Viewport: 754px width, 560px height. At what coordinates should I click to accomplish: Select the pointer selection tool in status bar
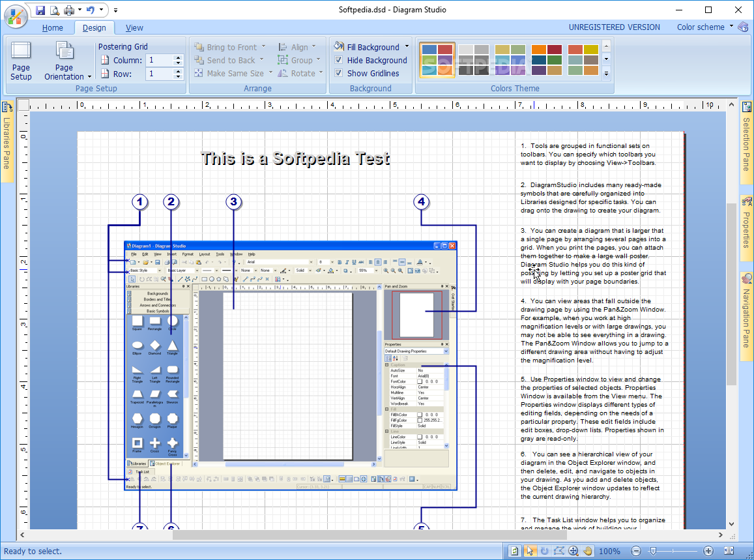click(x=529, y=551)
